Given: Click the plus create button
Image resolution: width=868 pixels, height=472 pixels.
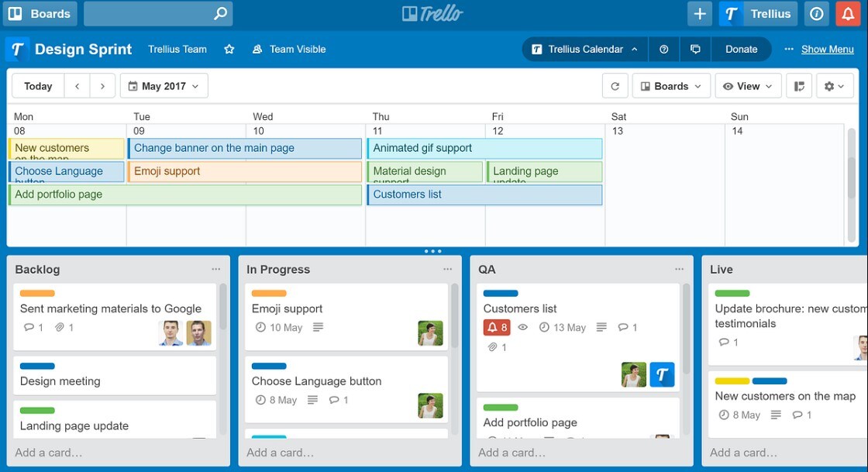Looking at the screenshot, I should 700,14.
